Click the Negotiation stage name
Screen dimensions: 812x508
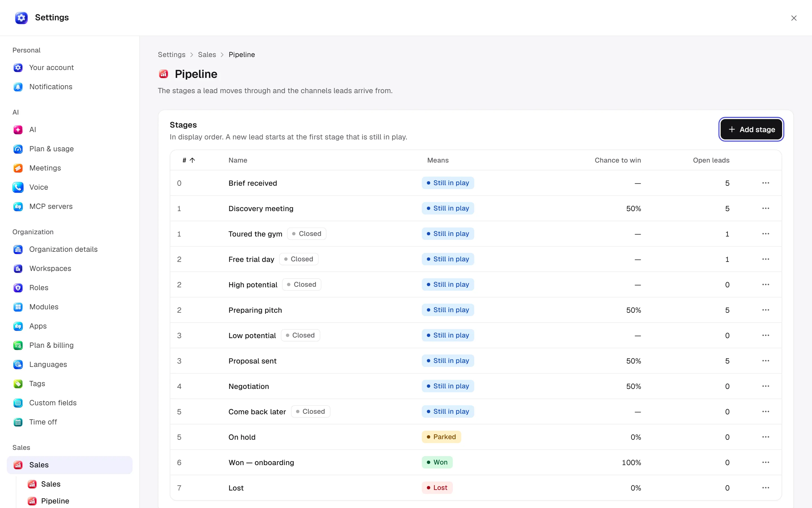tap(249, 386)
